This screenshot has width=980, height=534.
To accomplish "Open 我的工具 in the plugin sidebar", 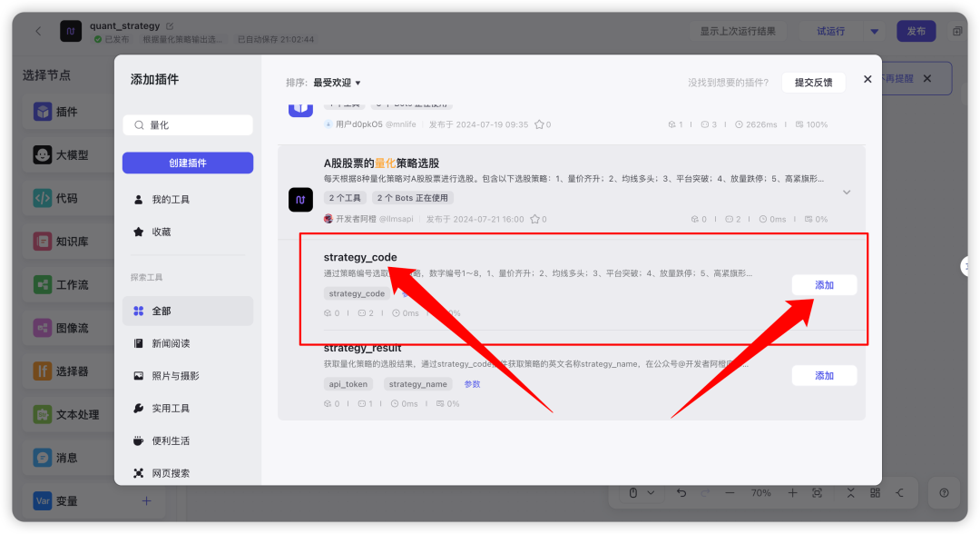I will point(188,200).
